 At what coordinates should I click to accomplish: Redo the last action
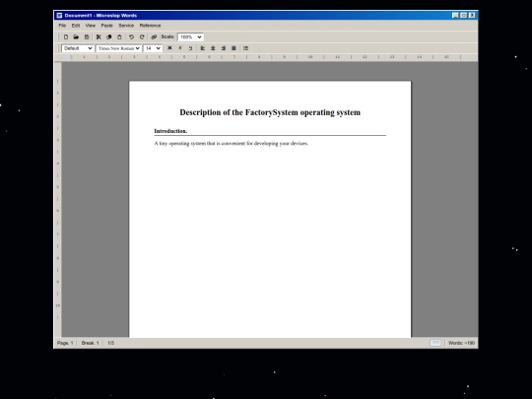click(142, 37)
